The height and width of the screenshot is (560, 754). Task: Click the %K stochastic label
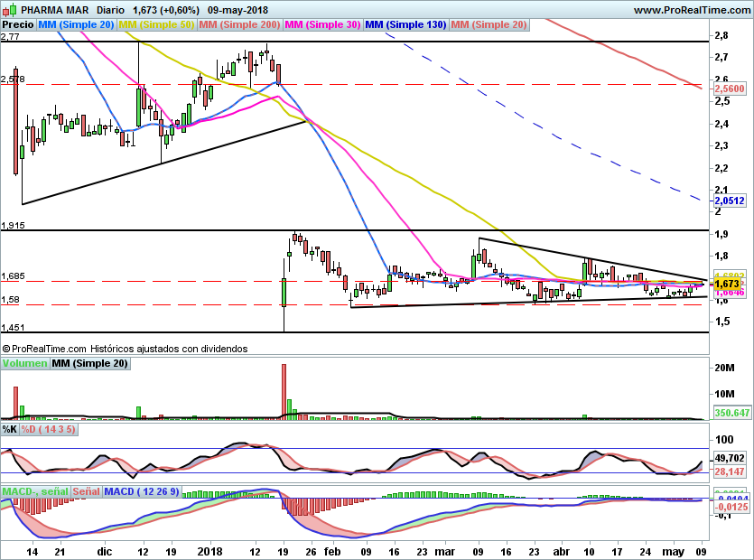click(10, 429)
